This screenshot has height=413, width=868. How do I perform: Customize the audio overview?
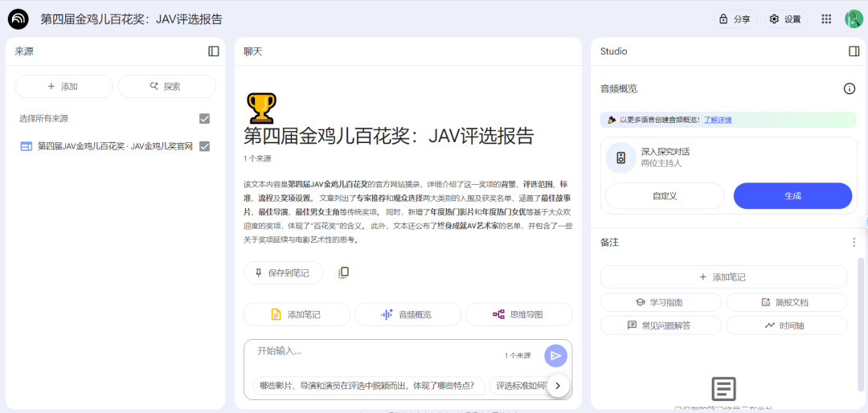click(665, 196)
